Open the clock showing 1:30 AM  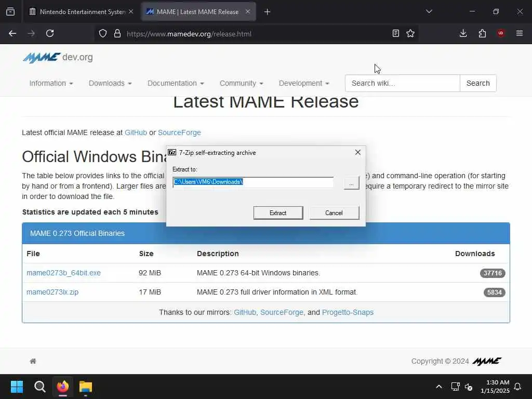point(495,387)
